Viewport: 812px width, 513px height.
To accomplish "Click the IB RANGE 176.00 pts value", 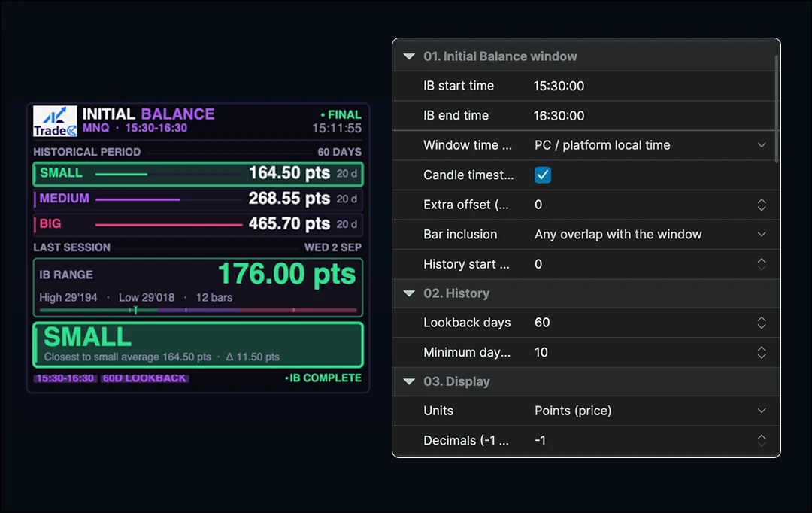I will click(x=287, y=274).
